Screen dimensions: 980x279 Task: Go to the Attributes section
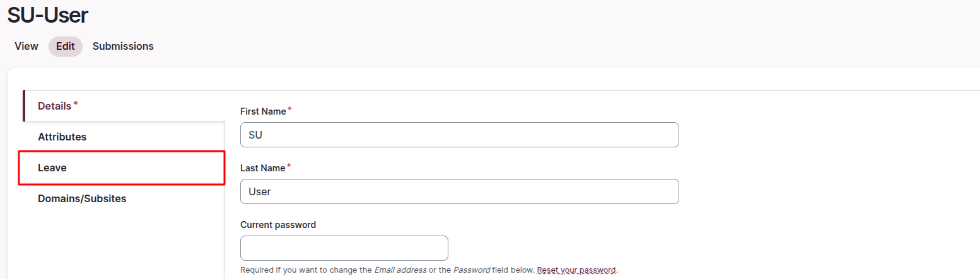[x=62, y=137]
